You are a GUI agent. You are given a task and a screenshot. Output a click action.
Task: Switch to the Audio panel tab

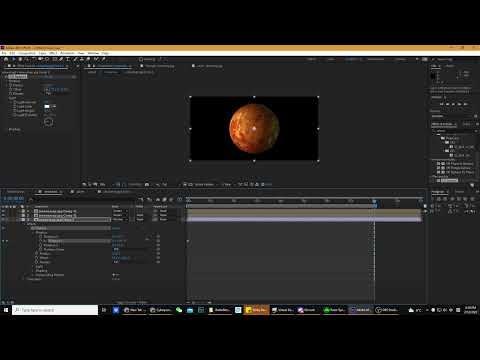(x=449, y=66)
